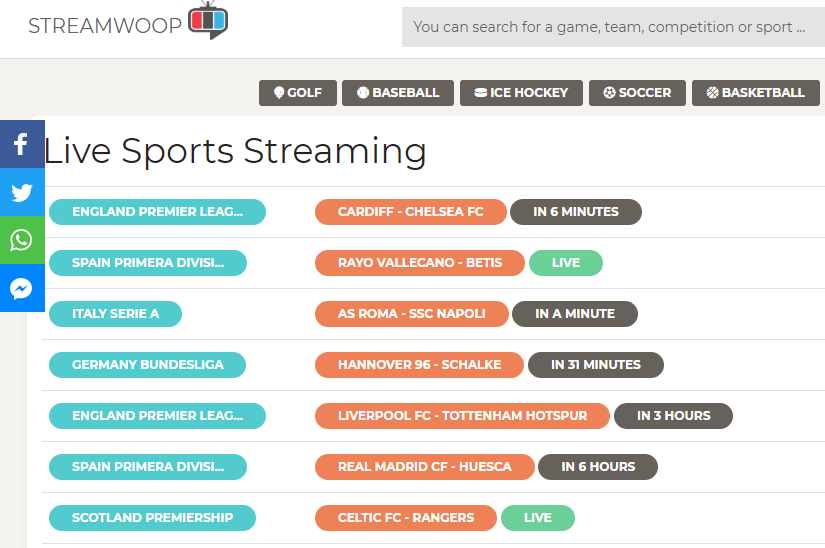The height and width of the screenshot is (548, 825).
Task: Focus the game search field
Action: click(x=613, y=27)
